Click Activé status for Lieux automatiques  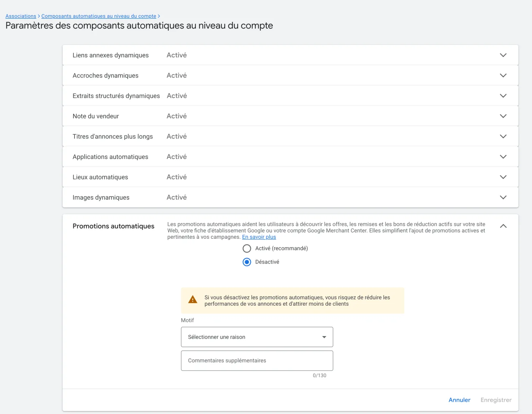pyautogui.click(x=177, y=177)
